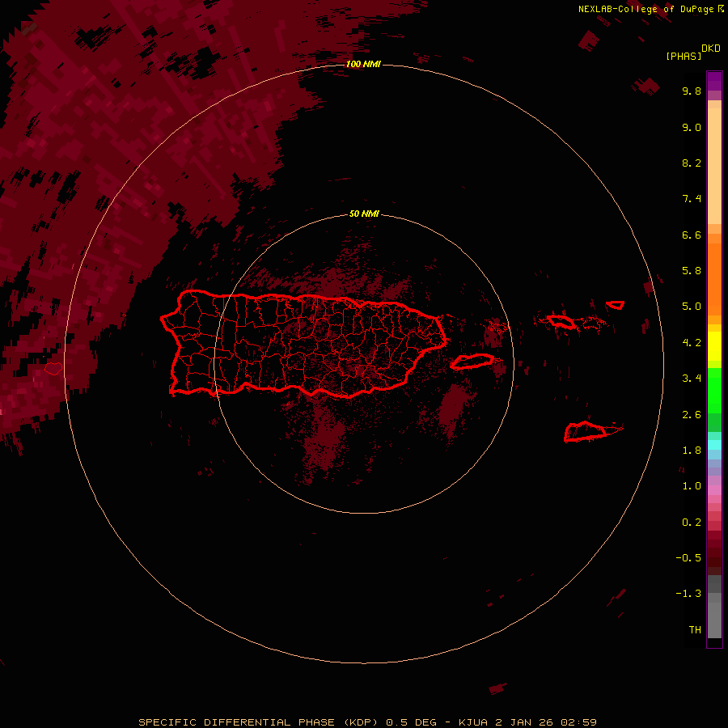
Task: Click the 4.2 value on color scale
Action: click(x=692, y=343)
